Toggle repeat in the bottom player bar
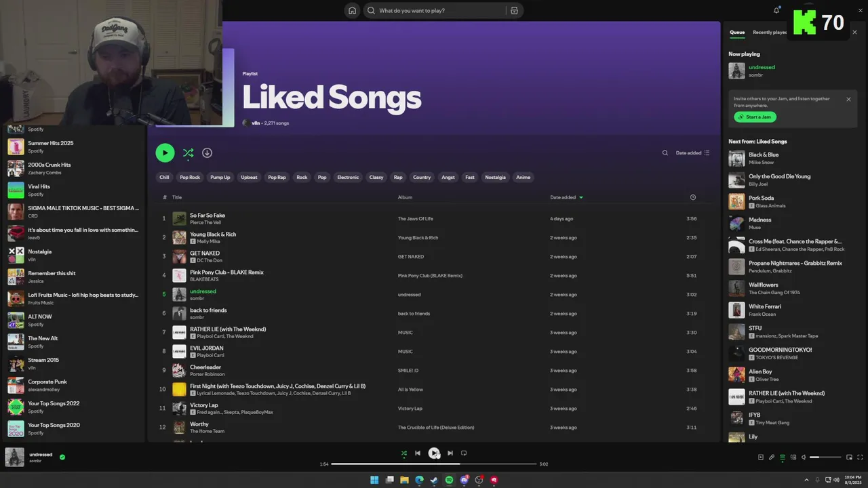The width and height of the screenshot is (868, 488). (464, 453)
